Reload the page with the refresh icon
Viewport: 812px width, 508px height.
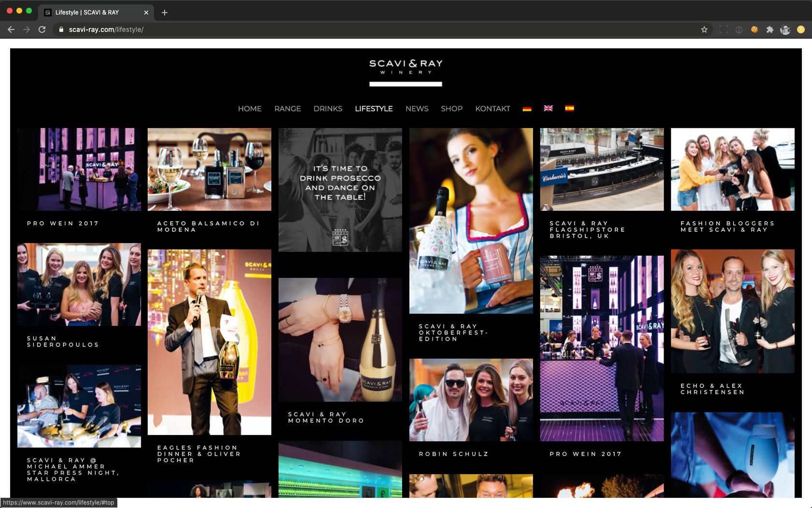click(x=42, y=30)
